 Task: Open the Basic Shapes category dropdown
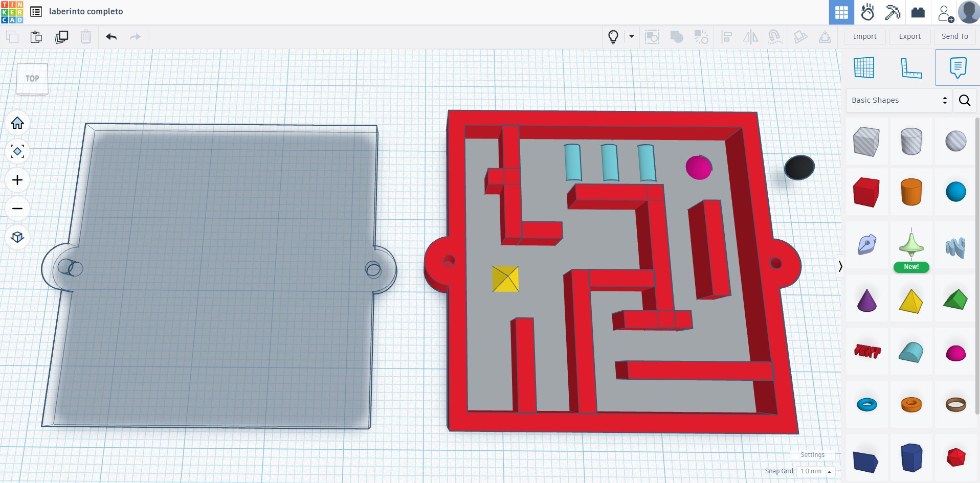point(899,100)
